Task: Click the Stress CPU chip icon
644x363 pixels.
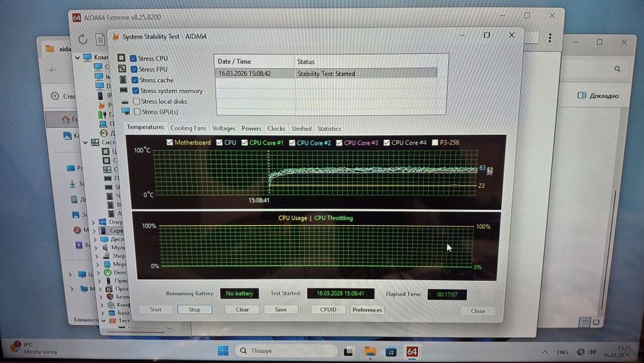Action: [121, 58]
